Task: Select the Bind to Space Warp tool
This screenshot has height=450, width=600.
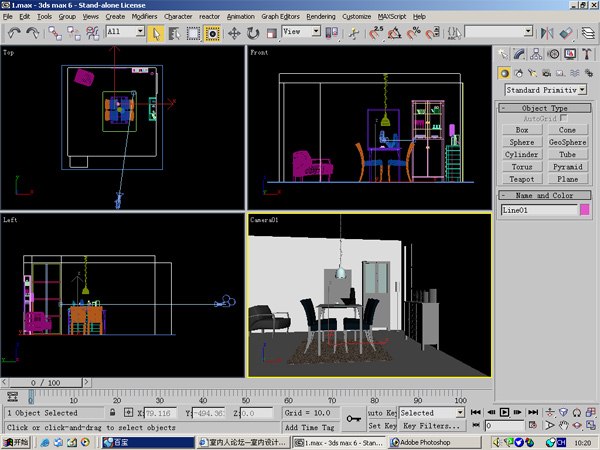Action: pos(93,33)
